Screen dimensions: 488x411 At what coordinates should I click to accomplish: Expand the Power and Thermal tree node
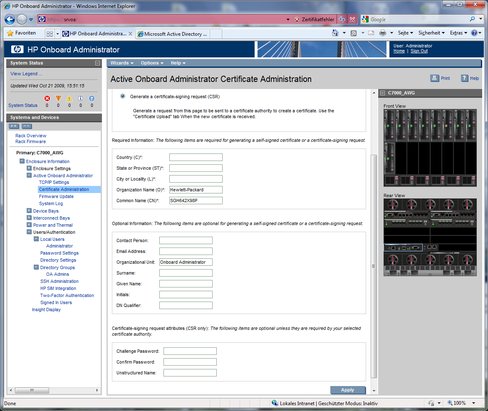click(x=29, y=225)
